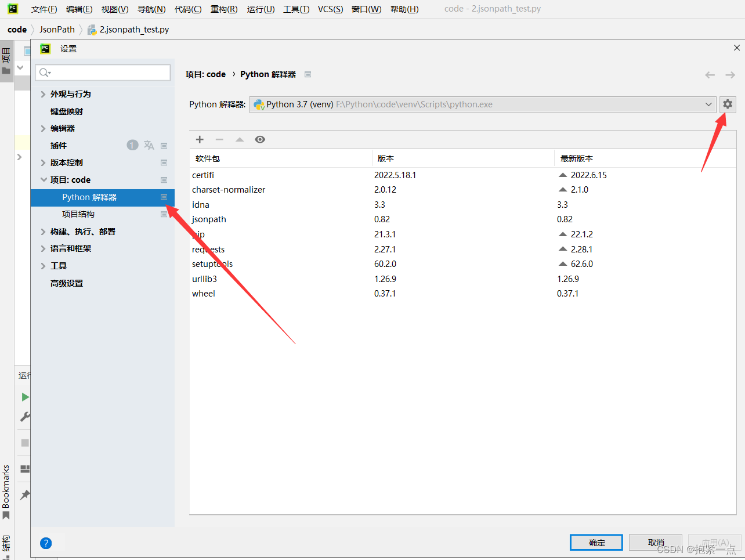Click project-level marker icon beside 版本控制

(164, 162)
